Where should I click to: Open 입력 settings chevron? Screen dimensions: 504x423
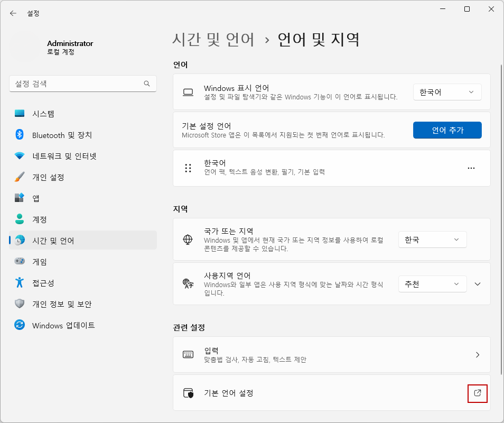click(x=478, y=354)
